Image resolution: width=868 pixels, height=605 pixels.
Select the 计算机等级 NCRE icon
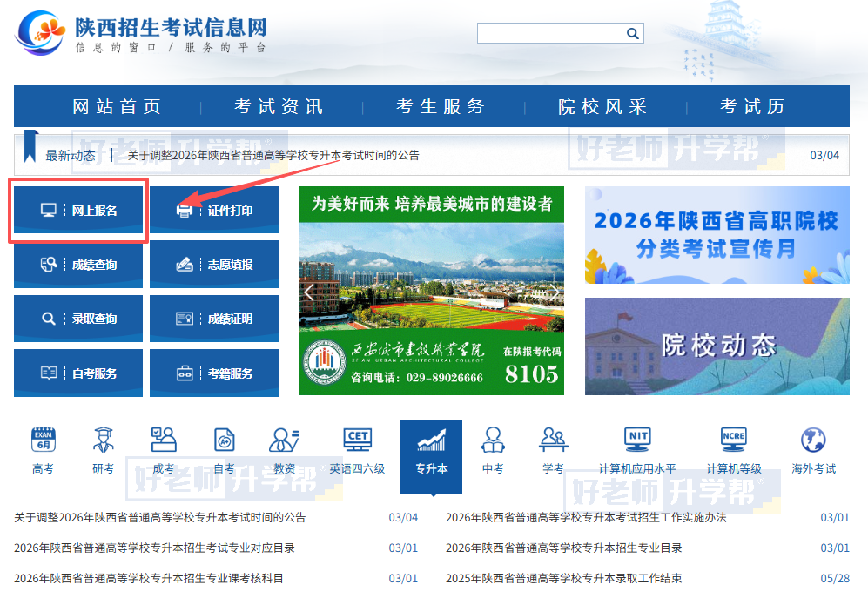736,446
